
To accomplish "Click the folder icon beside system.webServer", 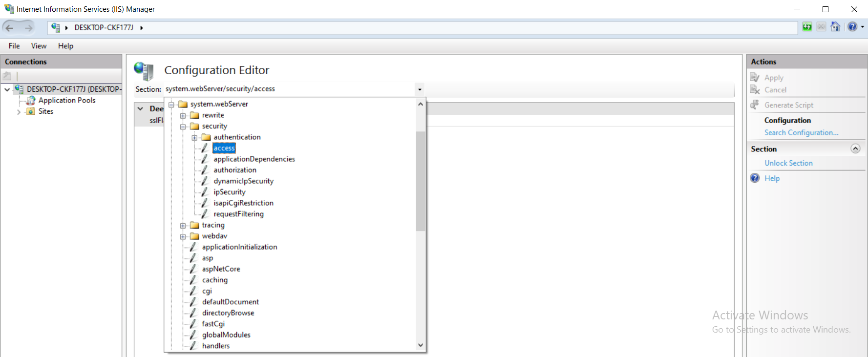I will pyautogui.click(x=183, y=104).
